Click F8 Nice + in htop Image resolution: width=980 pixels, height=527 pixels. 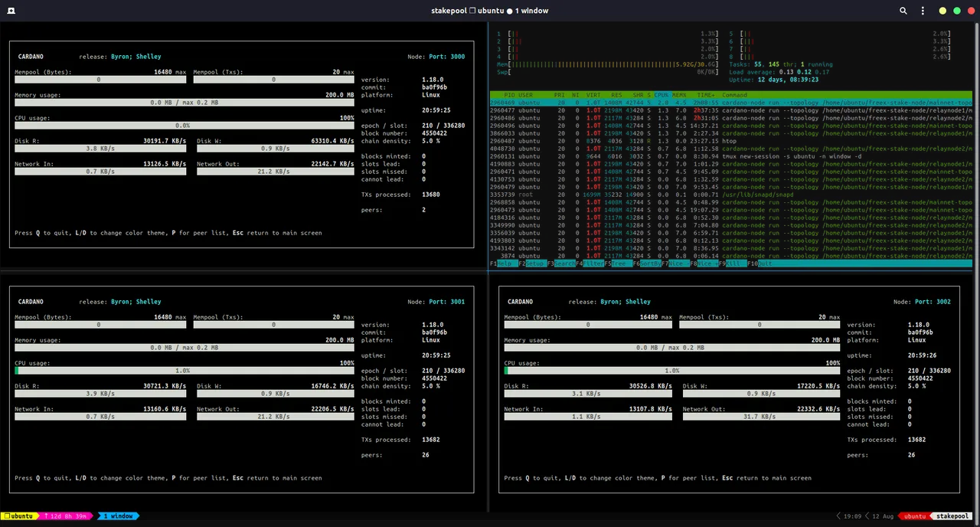[703, 263]
